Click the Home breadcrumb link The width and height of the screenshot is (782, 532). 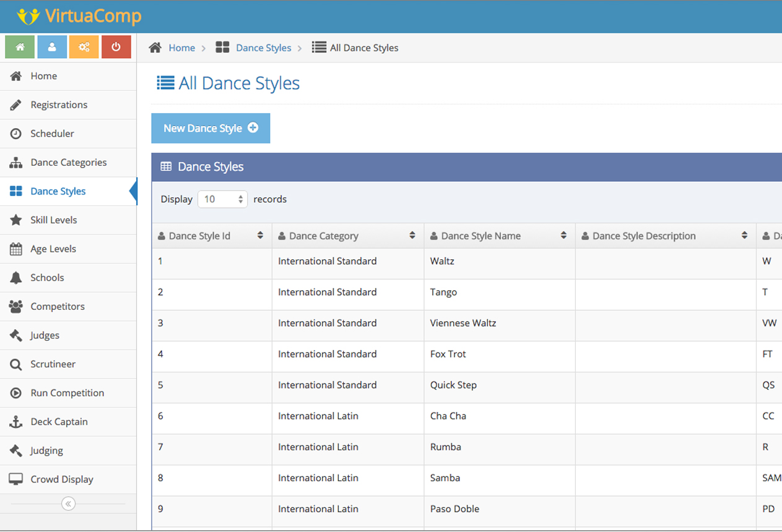(x=181, y=48)
